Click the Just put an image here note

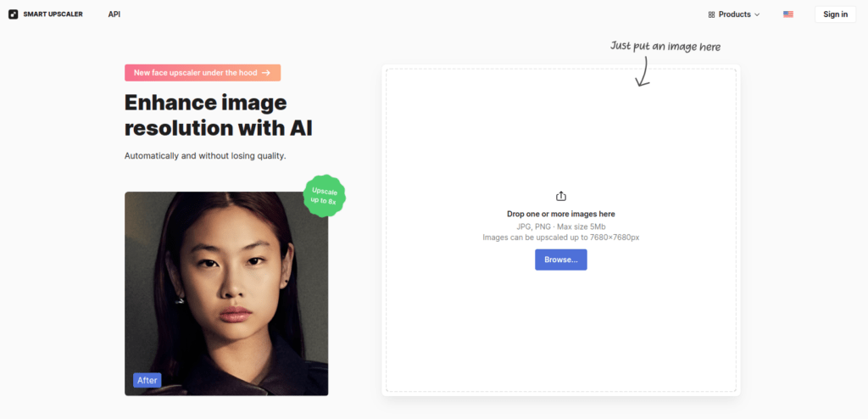pyautogui.click(x=665, y=47)
